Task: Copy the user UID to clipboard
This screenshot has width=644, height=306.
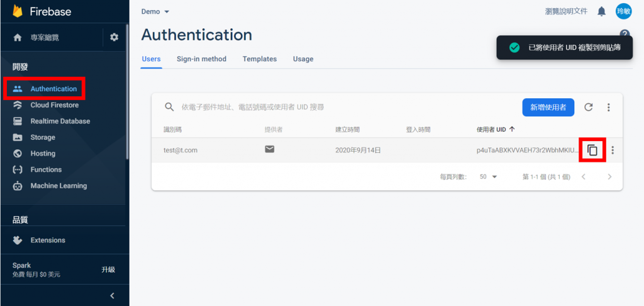Action: 592,150
